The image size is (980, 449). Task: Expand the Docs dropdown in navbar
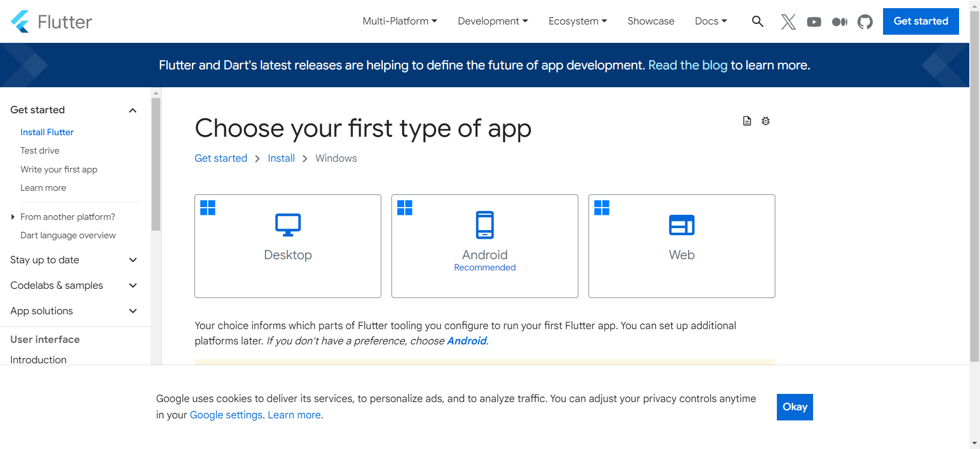pos(710,21)
